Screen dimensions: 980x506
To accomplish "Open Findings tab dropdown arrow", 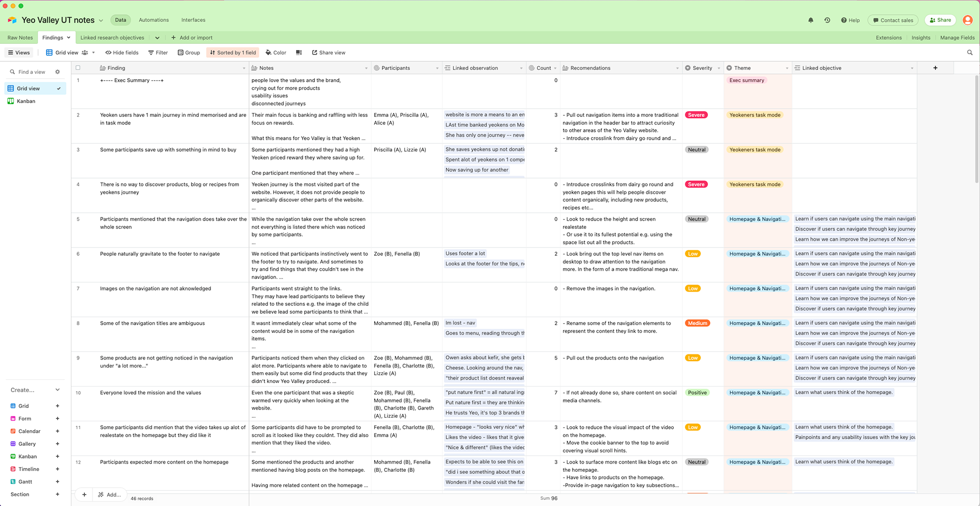I will click(x=68, y=38).
